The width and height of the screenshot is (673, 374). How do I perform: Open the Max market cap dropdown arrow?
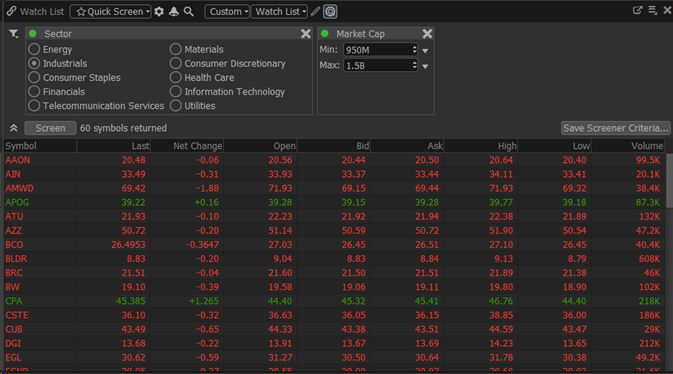pos(425,66)
